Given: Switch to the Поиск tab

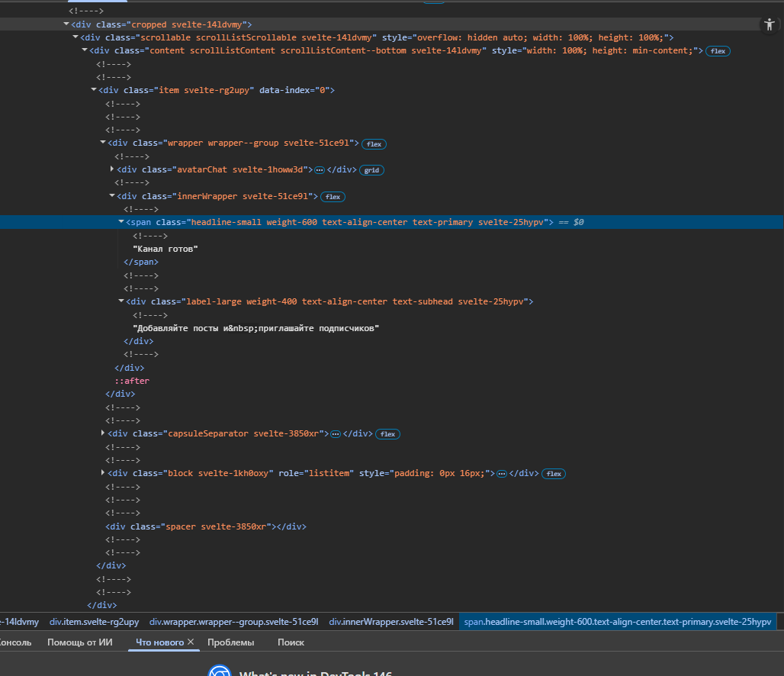Looking at the screenshot, I should 291,642.
